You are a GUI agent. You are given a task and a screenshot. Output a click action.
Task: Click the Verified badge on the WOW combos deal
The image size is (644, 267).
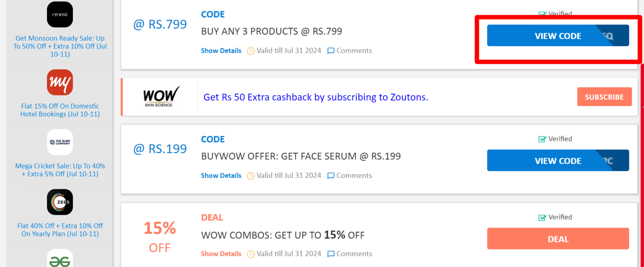click(x=542, y=217)
